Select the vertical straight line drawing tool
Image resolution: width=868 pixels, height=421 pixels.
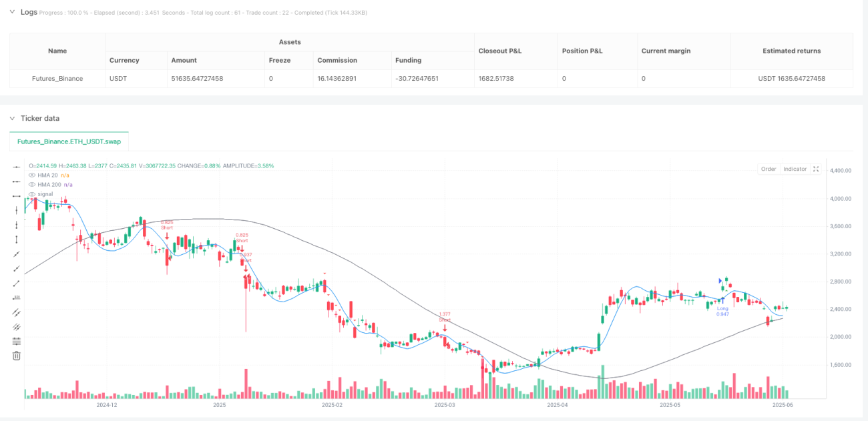17,209
